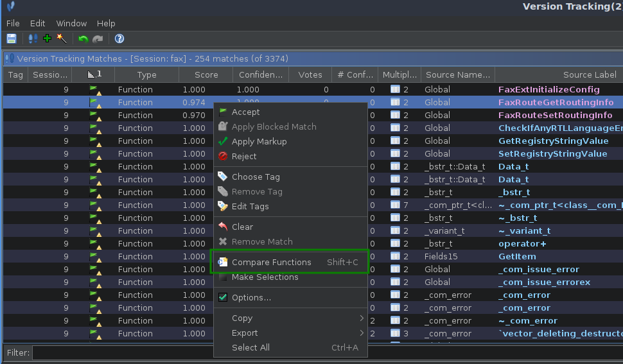Click the green plus add-to-session icon

click(x=47, y=39)
